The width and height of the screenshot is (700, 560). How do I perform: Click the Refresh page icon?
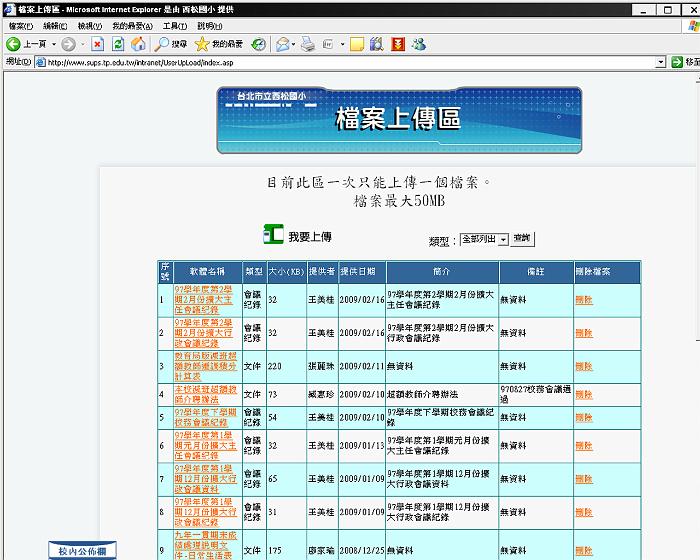[118, 44]
